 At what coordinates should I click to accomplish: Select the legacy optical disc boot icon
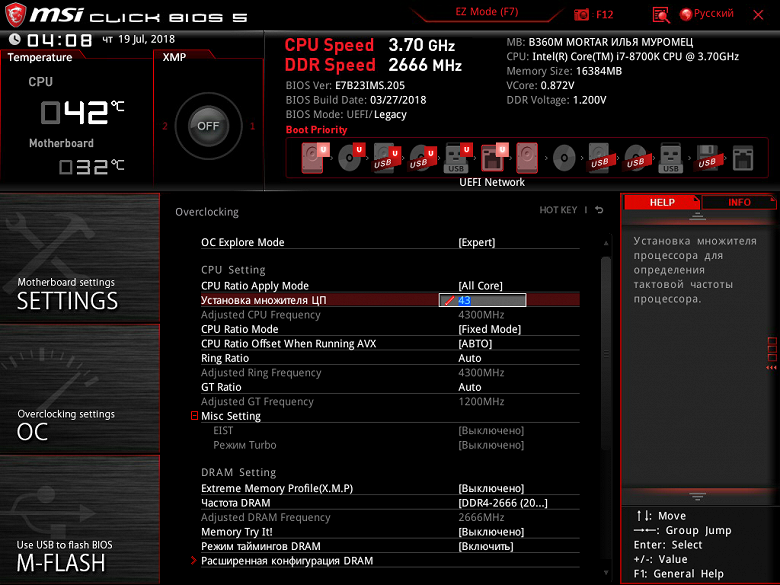click(564, 158)
